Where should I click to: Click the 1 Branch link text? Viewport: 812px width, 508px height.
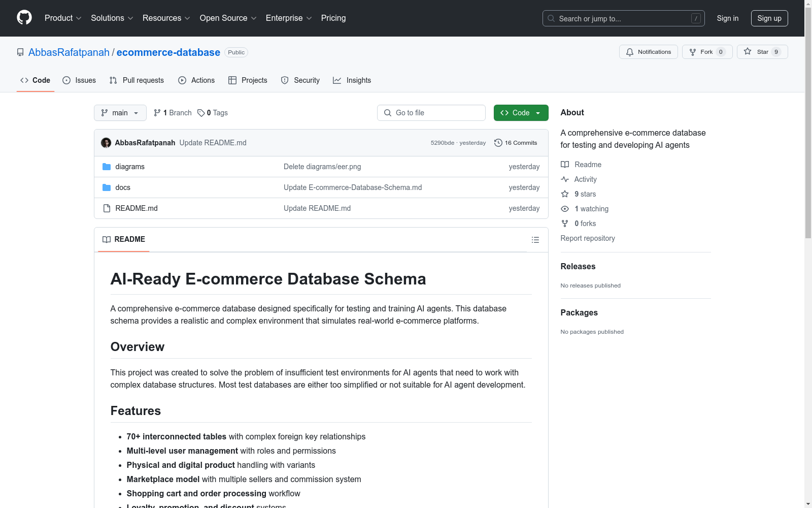(178, 113)
